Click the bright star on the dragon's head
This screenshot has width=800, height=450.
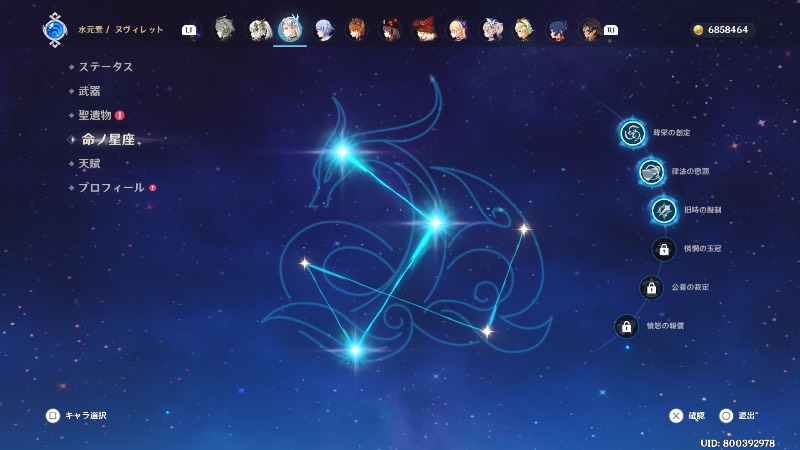(x=342, y=152)
